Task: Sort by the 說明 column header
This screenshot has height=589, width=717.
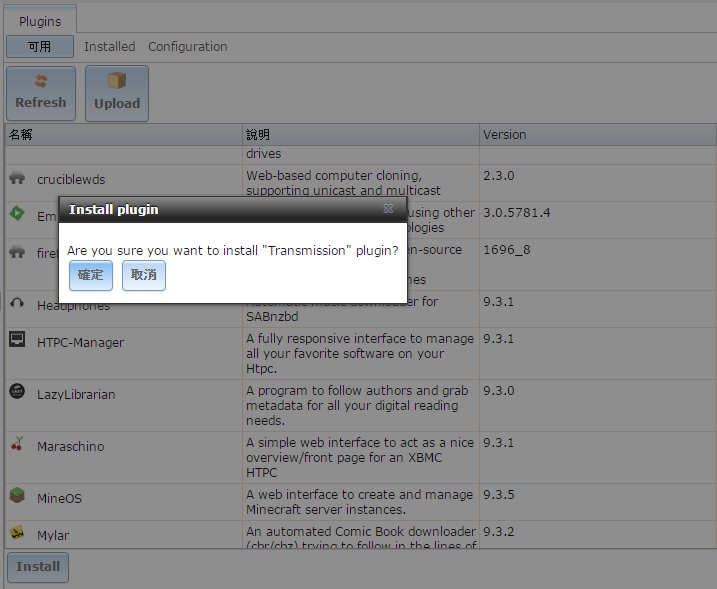Action: click(361, 134)
